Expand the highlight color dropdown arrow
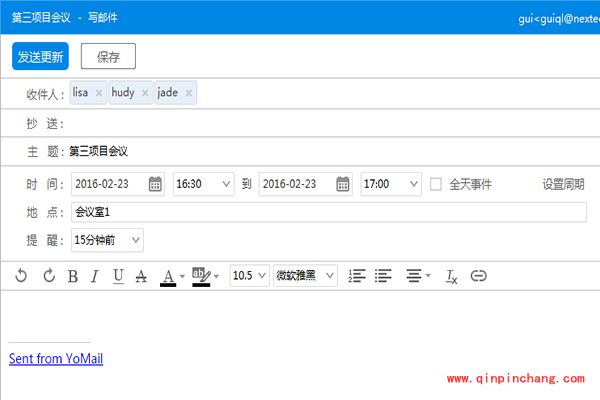Image resolution: width=600 pixels, height=400 pixels. pos(216,276)
